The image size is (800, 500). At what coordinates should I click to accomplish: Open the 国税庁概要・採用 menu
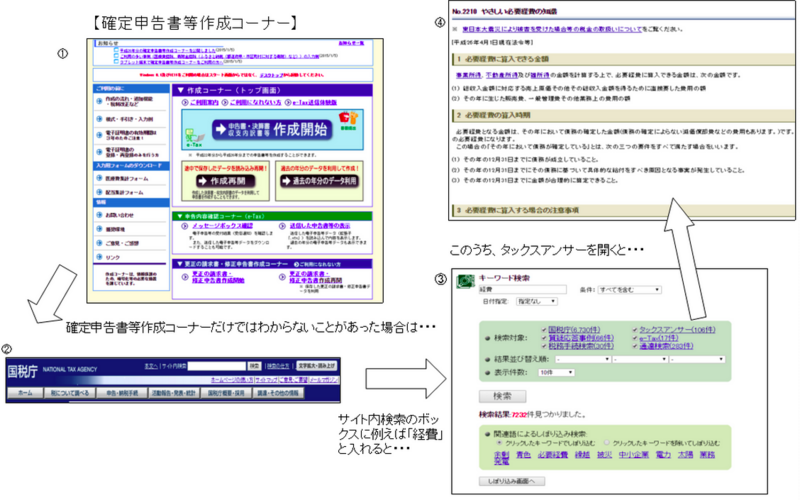tap(226, 393)
